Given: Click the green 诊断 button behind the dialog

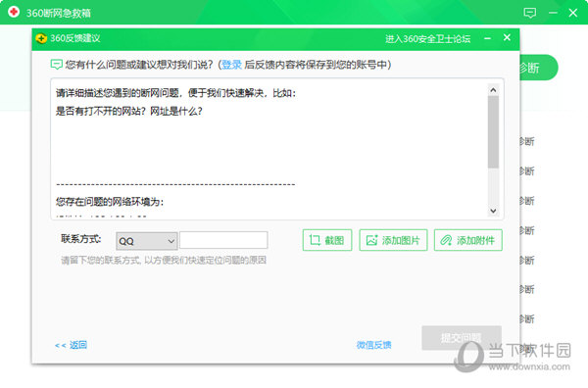Looking at the screenshot, I should pyautogui.click(x=539, y=68).
